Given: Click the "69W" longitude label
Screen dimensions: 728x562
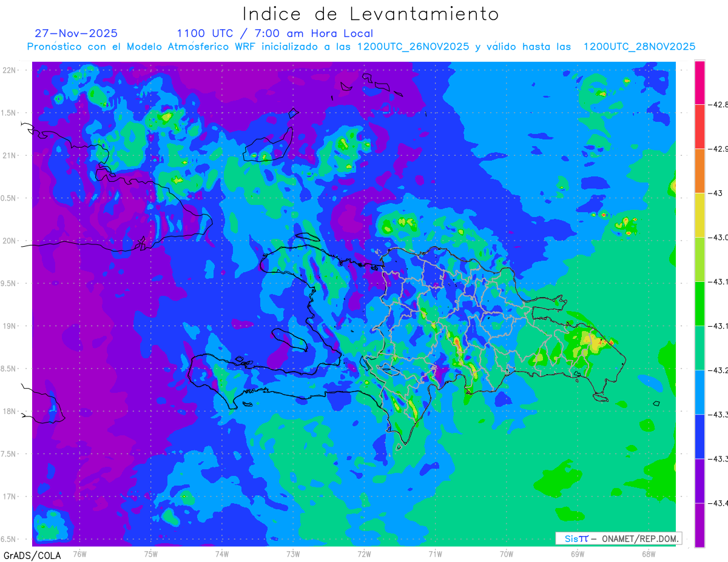Looking at the screenshot, I should pyautogui.click(x=577, y=554).
